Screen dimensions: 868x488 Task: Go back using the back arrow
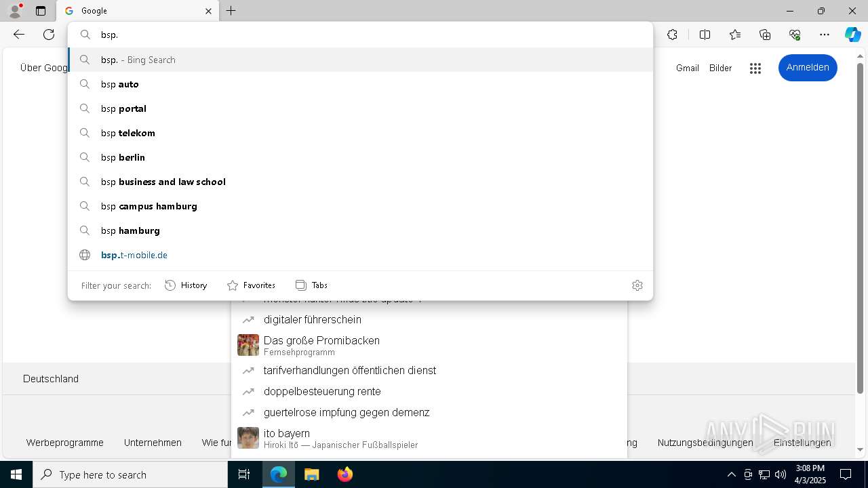coord(19,35)
